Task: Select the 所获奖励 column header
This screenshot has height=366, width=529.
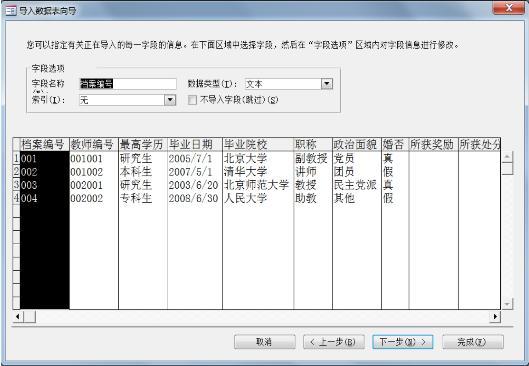Action: click(434, 145)
